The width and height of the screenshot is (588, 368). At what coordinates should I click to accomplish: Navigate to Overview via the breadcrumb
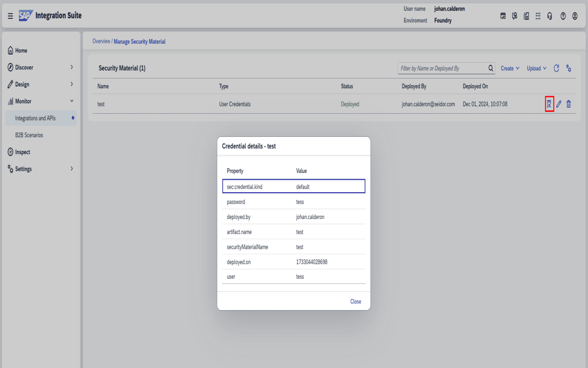(x=101, y=41)
